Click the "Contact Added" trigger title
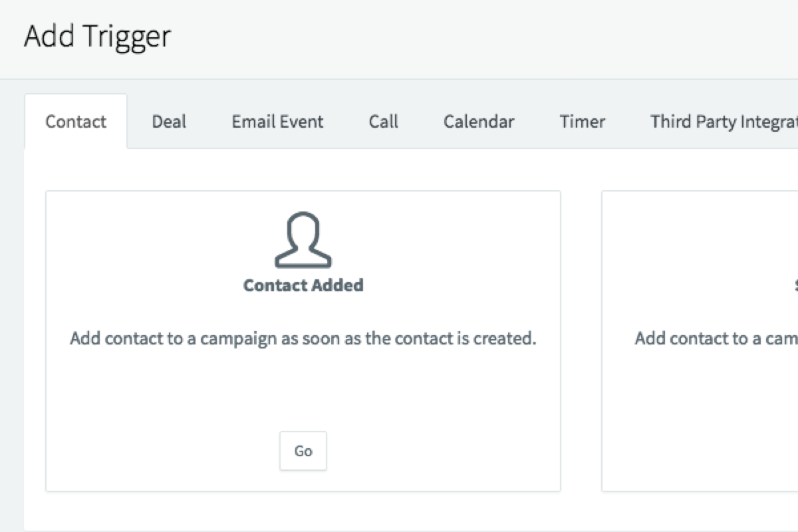The image size is (798, 532). [303, 285]
